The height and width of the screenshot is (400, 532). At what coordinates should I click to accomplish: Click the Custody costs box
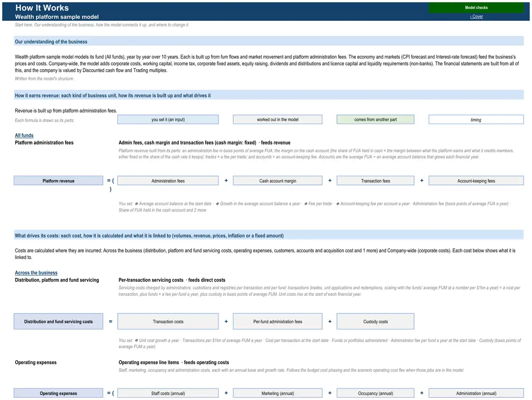click(x=376, y=322)
